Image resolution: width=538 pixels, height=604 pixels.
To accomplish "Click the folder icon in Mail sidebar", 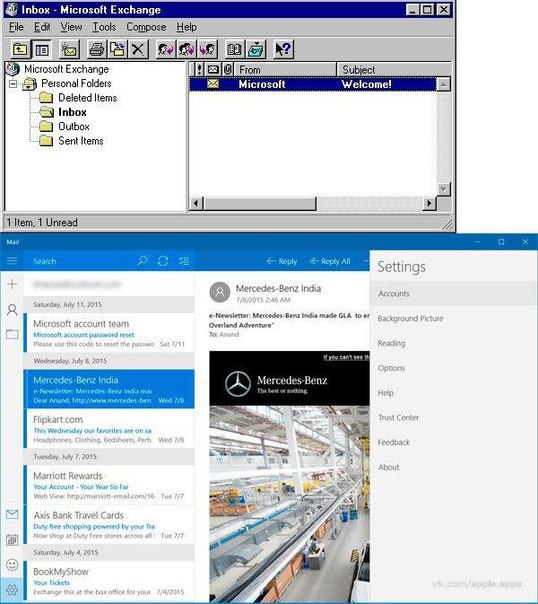I will [x=12, y=334].
